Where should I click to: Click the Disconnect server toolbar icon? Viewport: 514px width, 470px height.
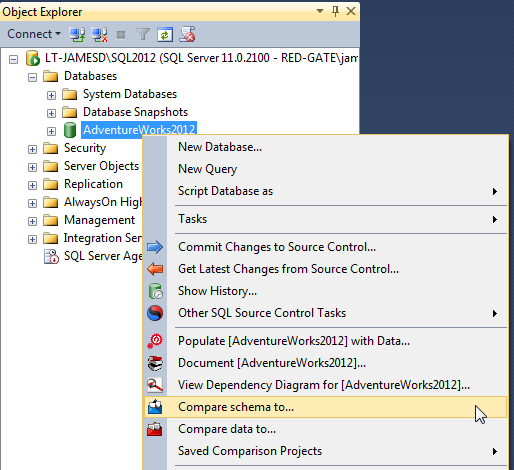pyautogui.click(x=99, y=34)
